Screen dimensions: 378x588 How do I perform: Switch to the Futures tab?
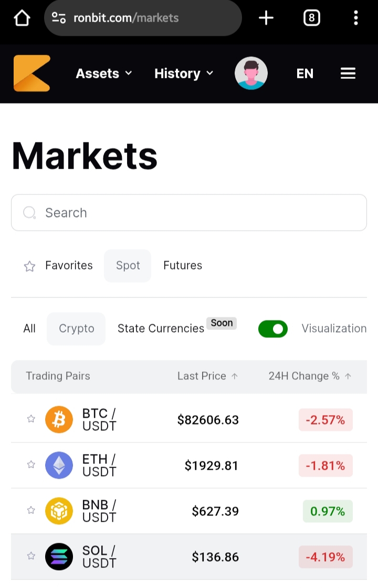[x=183, y=265]
